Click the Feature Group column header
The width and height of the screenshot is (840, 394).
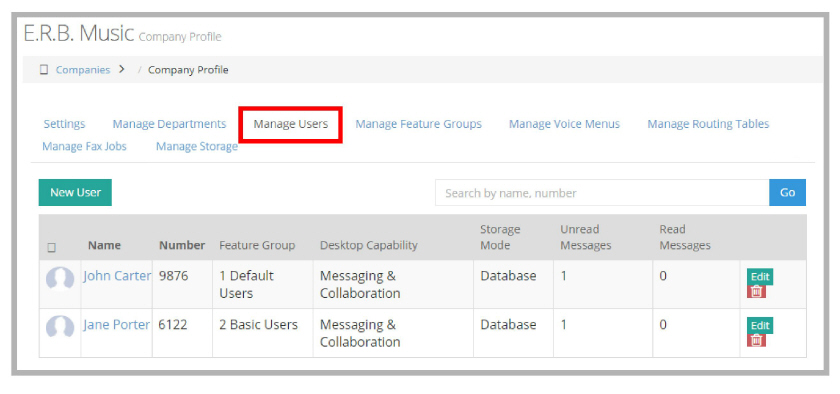pyautogui.click(x=257, y=245)
